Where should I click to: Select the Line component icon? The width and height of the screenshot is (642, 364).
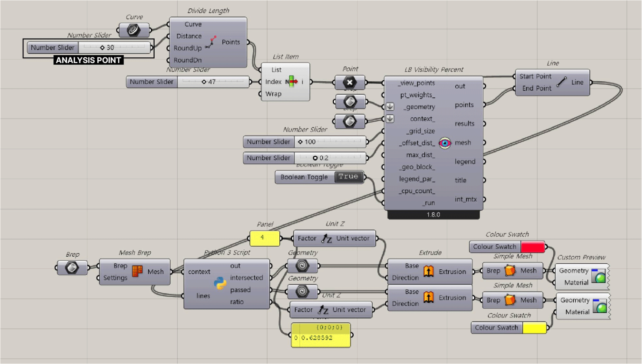coord(562,82)
